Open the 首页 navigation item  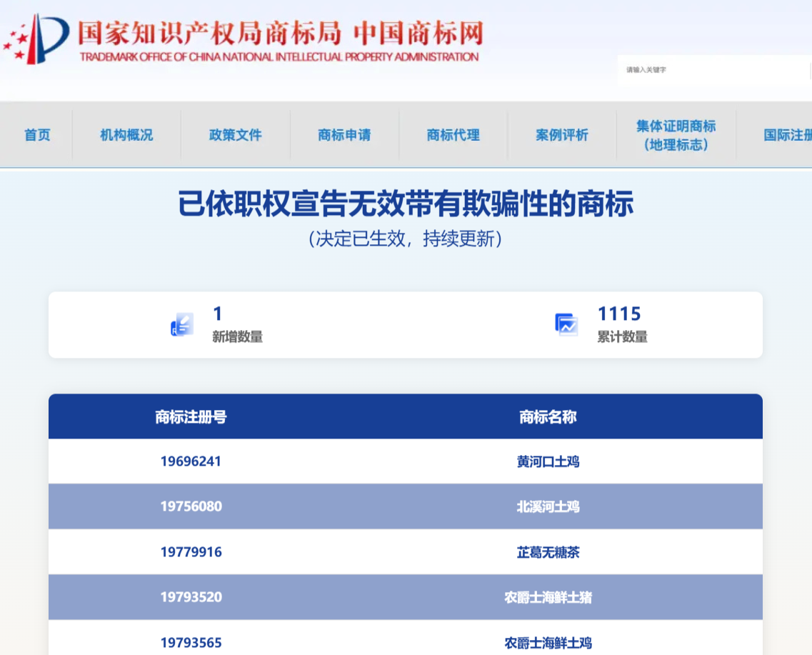coord(37,135)
